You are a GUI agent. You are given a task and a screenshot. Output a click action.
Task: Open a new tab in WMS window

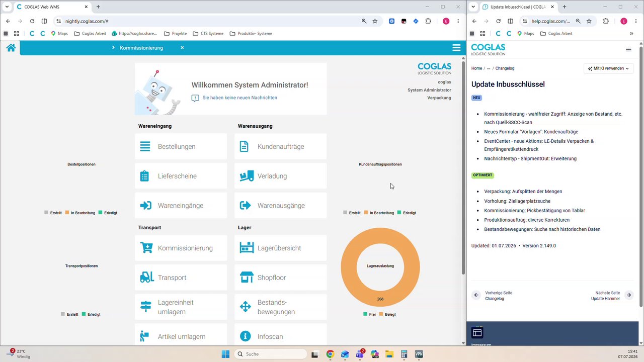pos(98,7)
